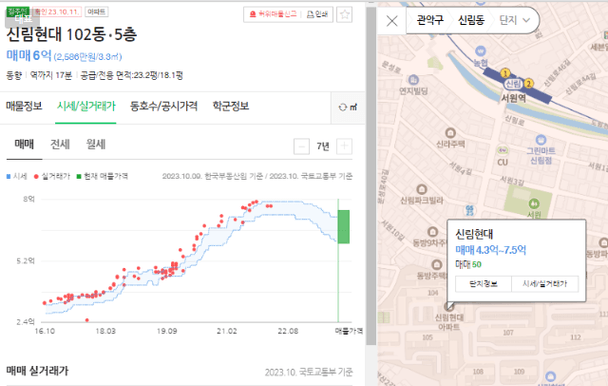Click the 현재 매물가격 legend entry
The image size is (608, 386).
point(102,177)
